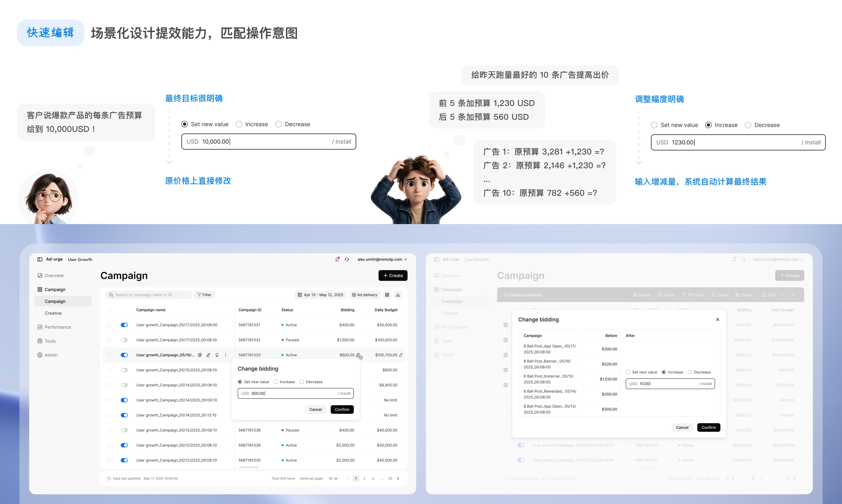The width and height of the screenshot is (842, 504).
Task: Disable the User growth_Campaign_05/14/2025_00:09:10 toggle
Action: (124, 400)
